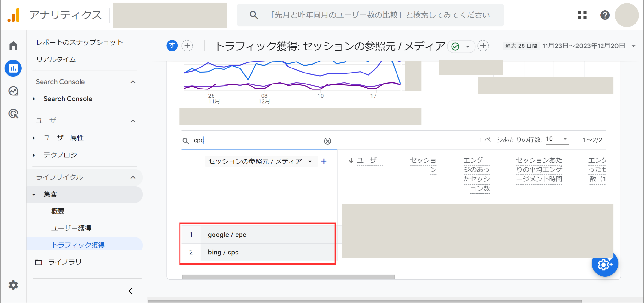The width and height of the screenshot is (644, 303).
Task: Open the date range dropdown arrow
Action: 633,46
